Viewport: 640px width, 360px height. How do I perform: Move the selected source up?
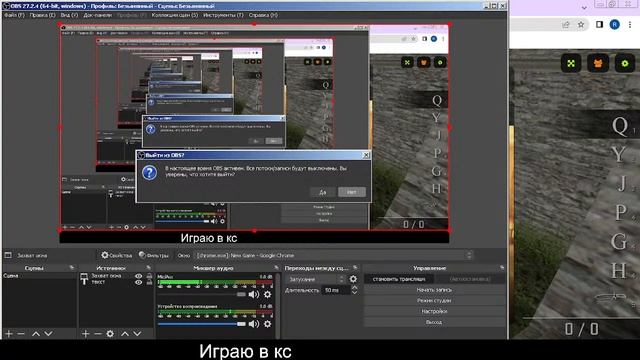[125, 334]
